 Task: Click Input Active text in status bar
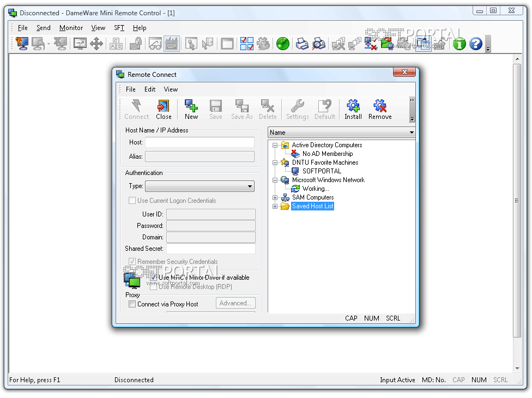397,379
